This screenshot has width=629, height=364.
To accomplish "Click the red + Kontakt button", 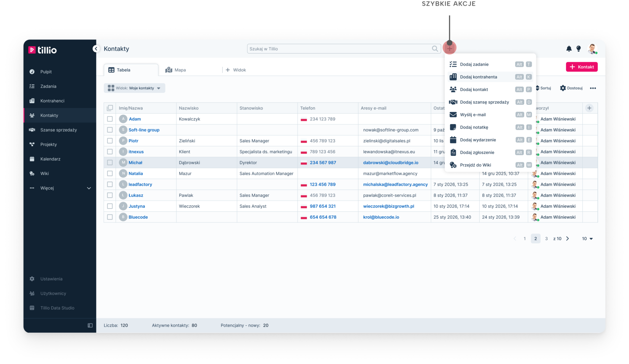I will (582, 67).
